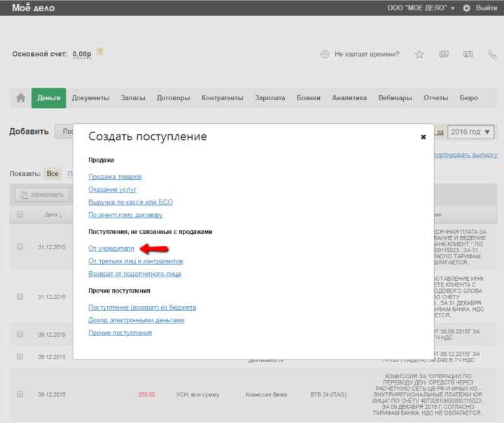Click the home icon in navigation bar
Screen dimensions: 504x423
coord(20,98)
